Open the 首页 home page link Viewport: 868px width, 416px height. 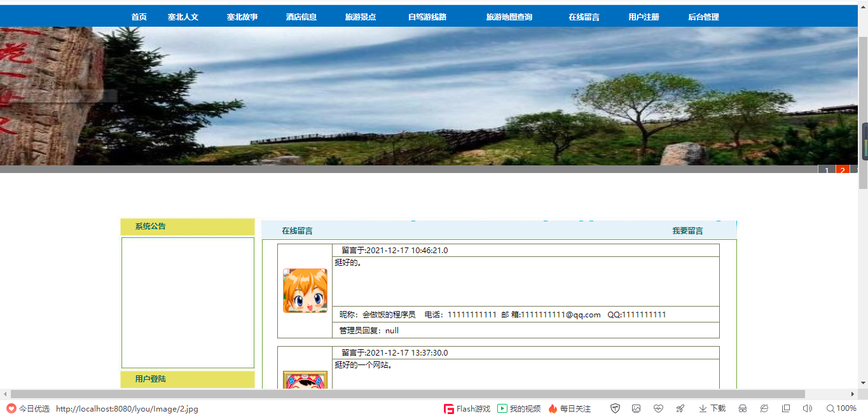click(139, 17)
